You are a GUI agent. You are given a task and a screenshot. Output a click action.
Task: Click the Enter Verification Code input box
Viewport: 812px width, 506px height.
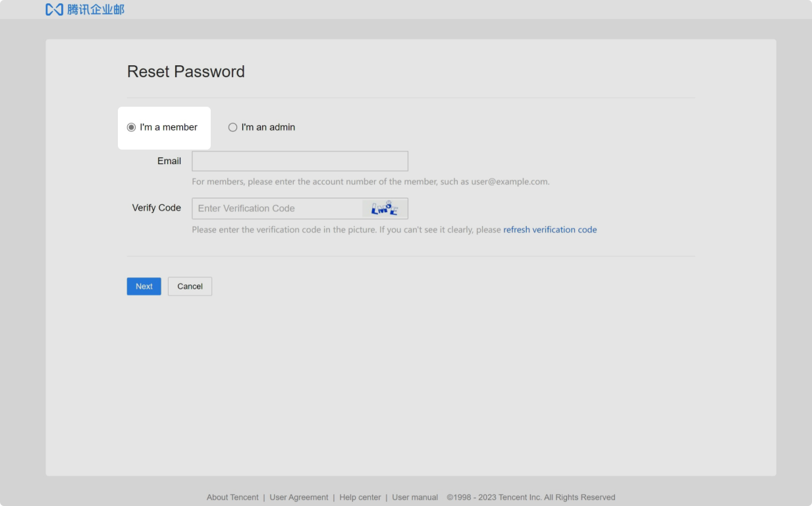point(277,208)
